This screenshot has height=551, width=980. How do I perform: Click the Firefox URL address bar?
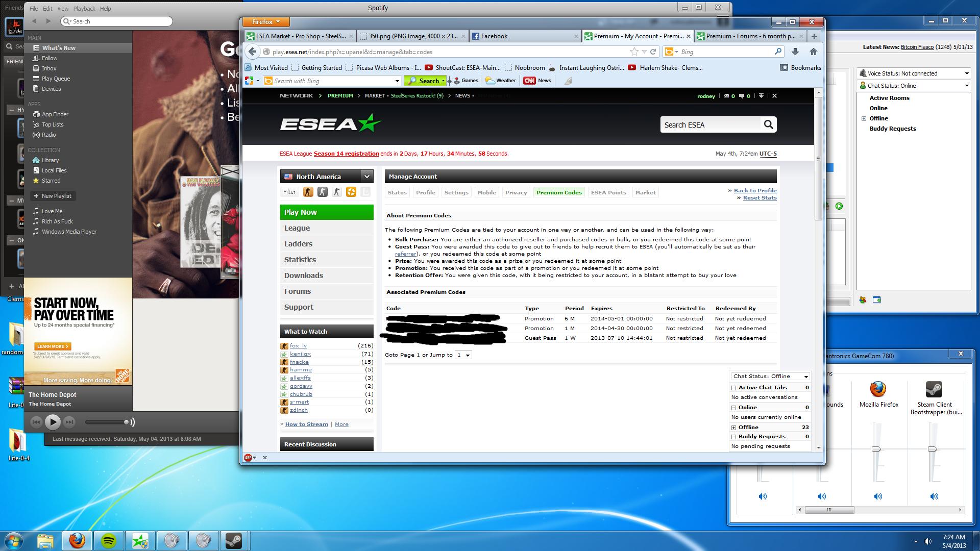[x=449, y=52]
